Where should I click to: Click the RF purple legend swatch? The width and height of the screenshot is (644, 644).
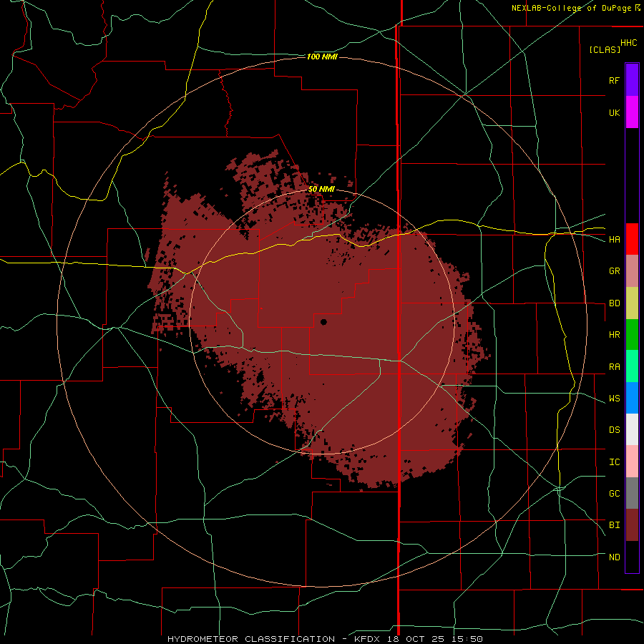pos(632,80)
